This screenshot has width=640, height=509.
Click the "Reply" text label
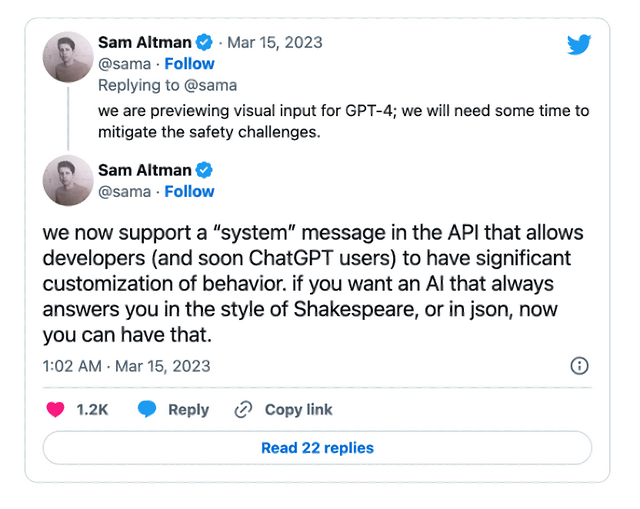(x=188, y=409)
